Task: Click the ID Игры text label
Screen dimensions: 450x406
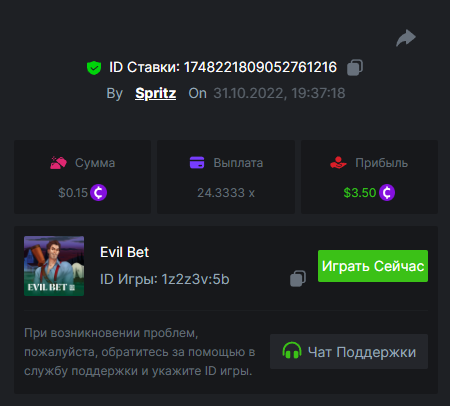Action: [x=129, y=279]
